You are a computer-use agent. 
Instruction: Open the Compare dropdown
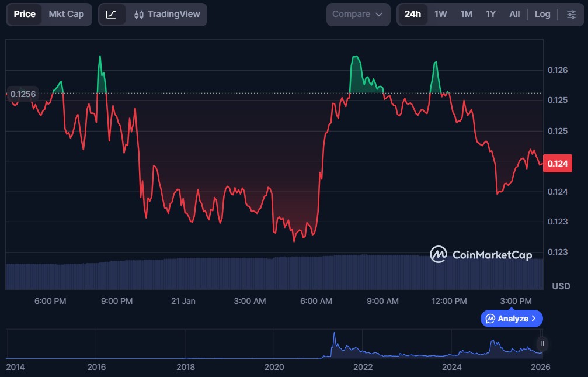click(358, 14)
